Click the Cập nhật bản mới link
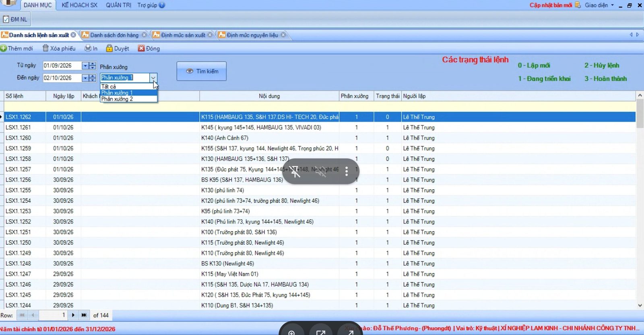644x335 pixels. [x=551, y=5]
